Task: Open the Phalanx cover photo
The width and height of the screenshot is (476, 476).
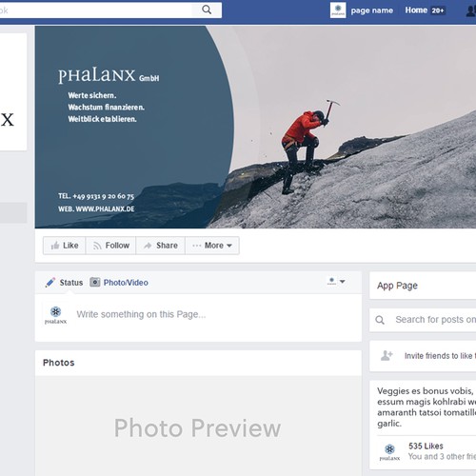Action: pos(255,127)
